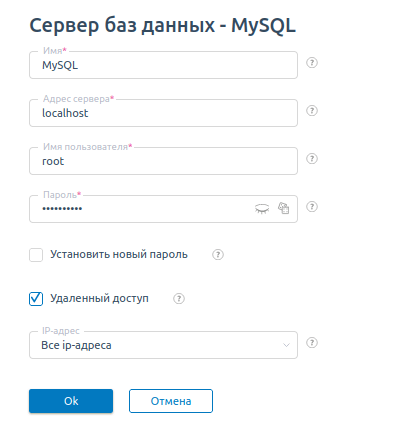
Task: Open the Все ip-адреса combo box
Action: click(x=163, y=345)
